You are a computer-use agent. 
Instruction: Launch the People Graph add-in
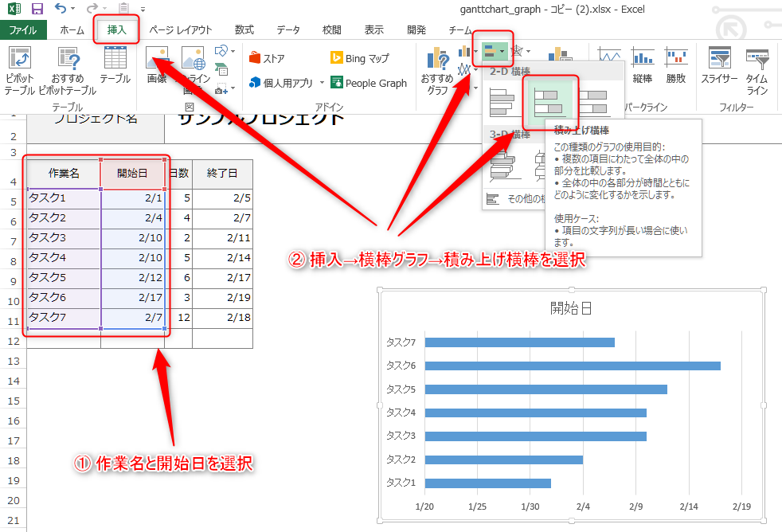[368, 83]
